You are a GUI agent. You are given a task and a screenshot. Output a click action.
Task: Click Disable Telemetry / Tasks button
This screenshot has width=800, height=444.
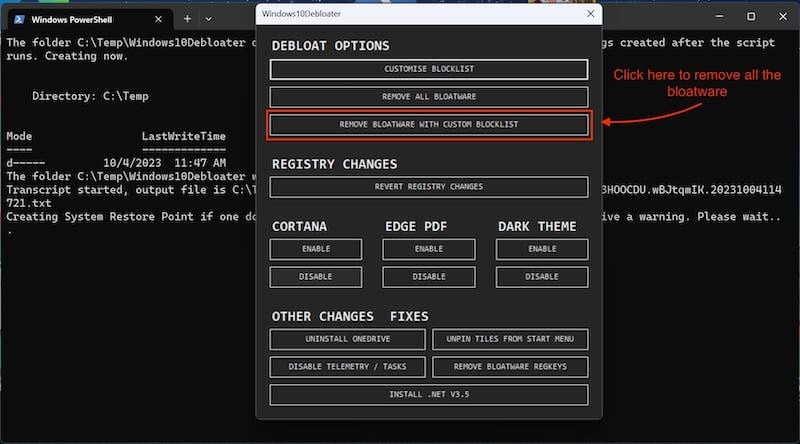pyautogui.click(x=347, y=367)
